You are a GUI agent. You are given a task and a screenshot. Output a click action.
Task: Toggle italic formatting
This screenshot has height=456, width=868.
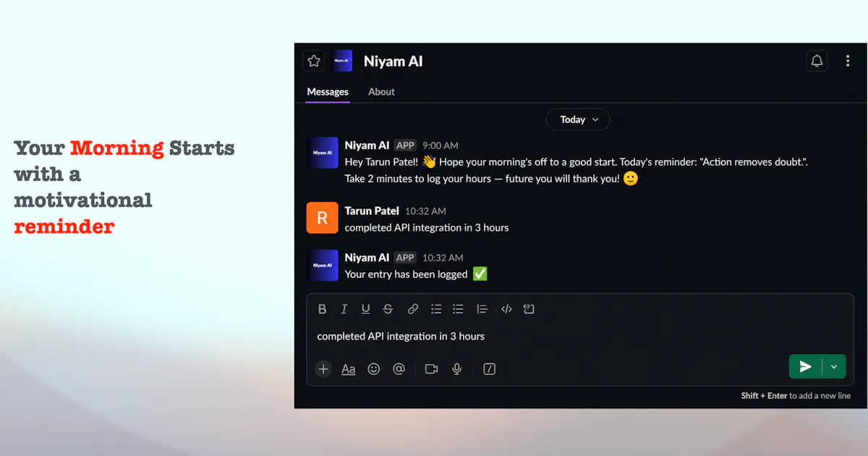[x=344, y=309]
